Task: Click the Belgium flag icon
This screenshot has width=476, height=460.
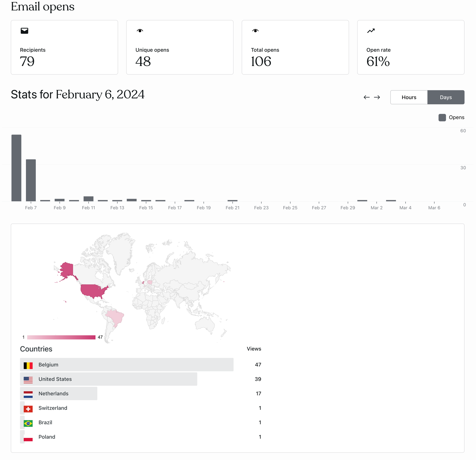Action: (28, 365)
